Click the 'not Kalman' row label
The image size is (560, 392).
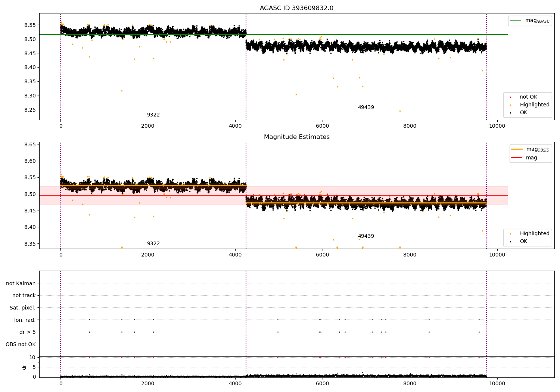tap(21, 284)
